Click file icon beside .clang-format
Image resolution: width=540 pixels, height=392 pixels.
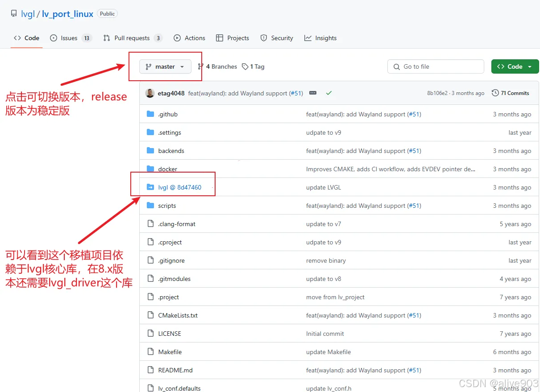pos(150,224)
